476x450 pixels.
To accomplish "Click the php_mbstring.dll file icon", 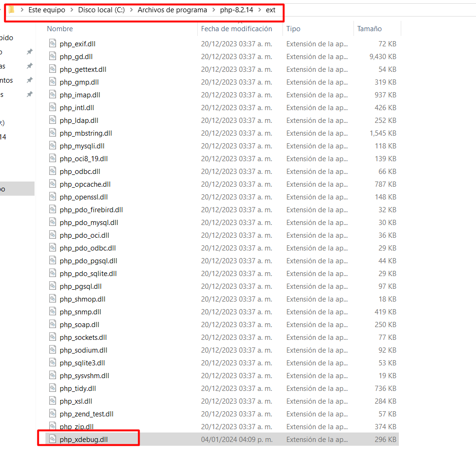I will pos(53,133).
